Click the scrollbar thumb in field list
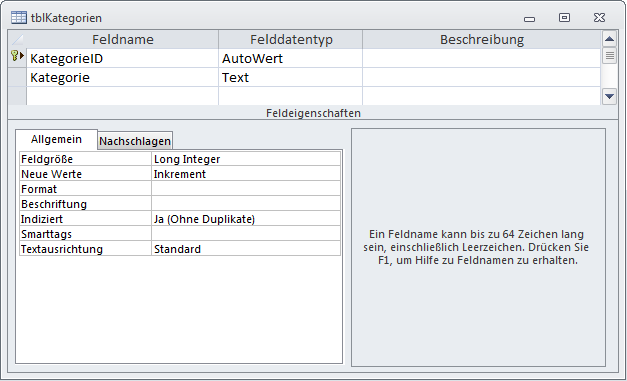Viewport: 627px width, 381px height. coord(609,56)
